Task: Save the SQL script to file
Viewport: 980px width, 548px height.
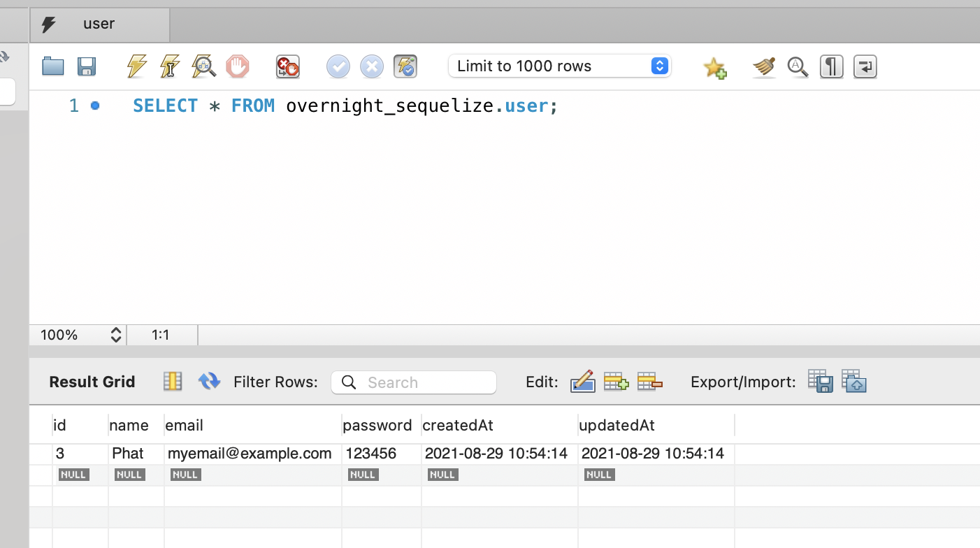Action: (x=87, y=66)
